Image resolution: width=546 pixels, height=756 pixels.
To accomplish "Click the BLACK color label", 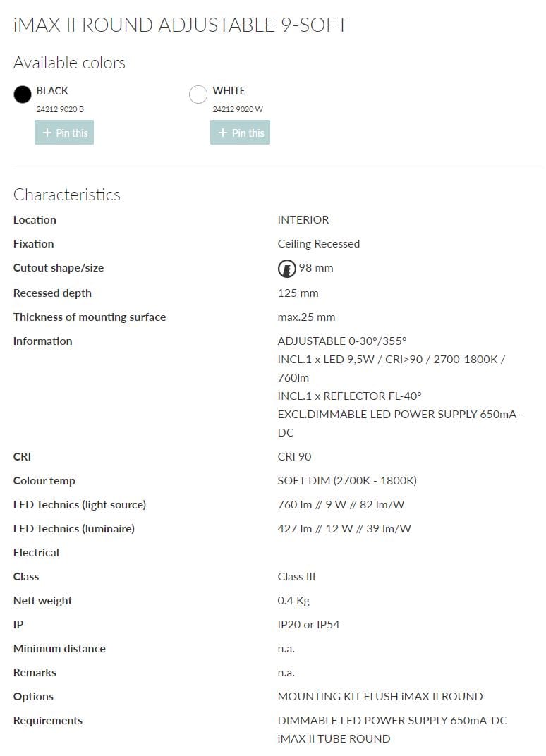I will [x=52, y=91].
